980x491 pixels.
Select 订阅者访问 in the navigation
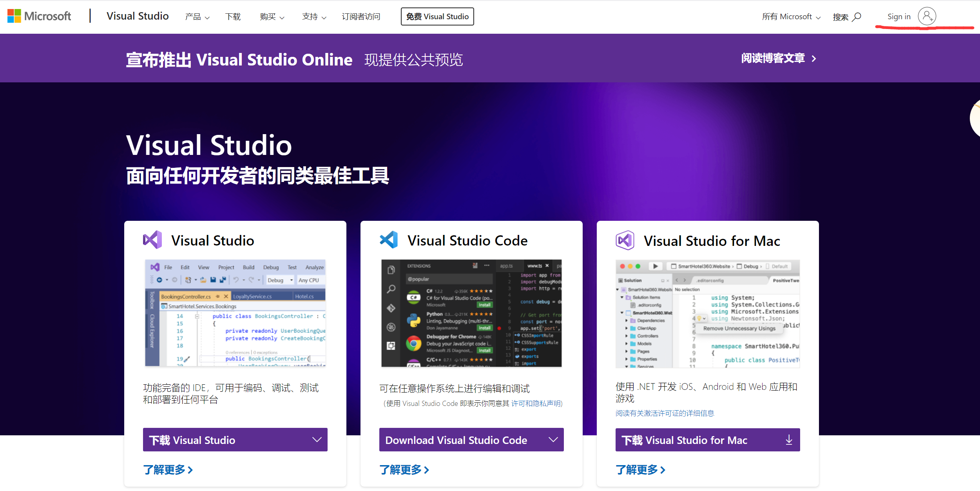point(361,16)
